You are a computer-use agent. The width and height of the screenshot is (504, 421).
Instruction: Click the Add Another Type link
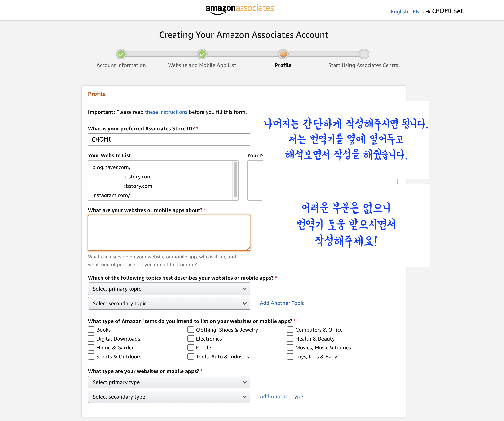point(281,396)
